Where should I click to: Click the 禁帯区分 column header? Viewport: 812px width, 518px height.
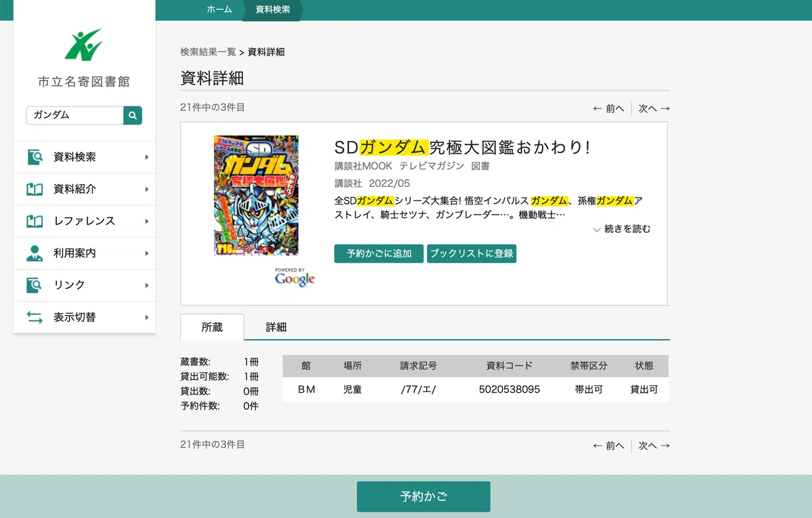[x=589, y=366]
